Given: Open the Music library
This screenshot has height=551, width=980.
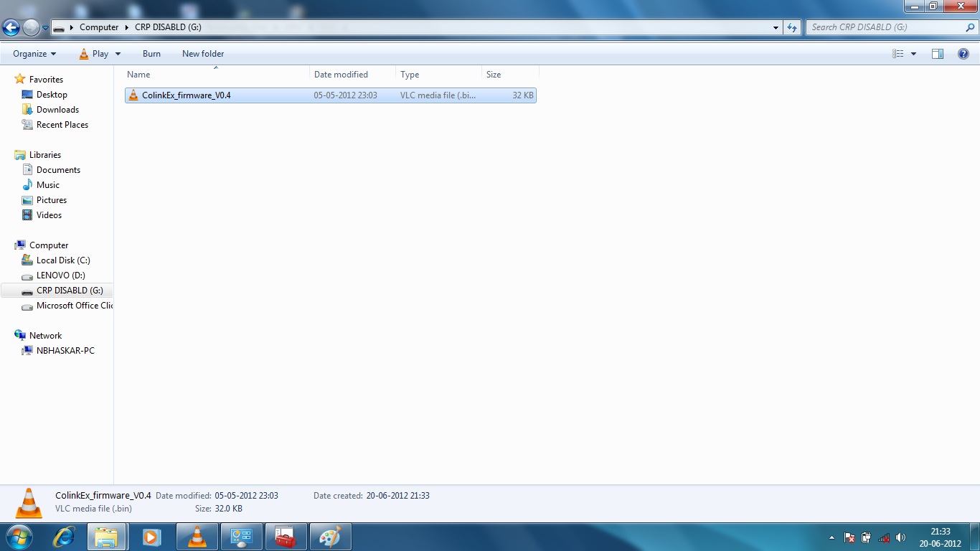Looking at the screenshot, I should (48, 185).
